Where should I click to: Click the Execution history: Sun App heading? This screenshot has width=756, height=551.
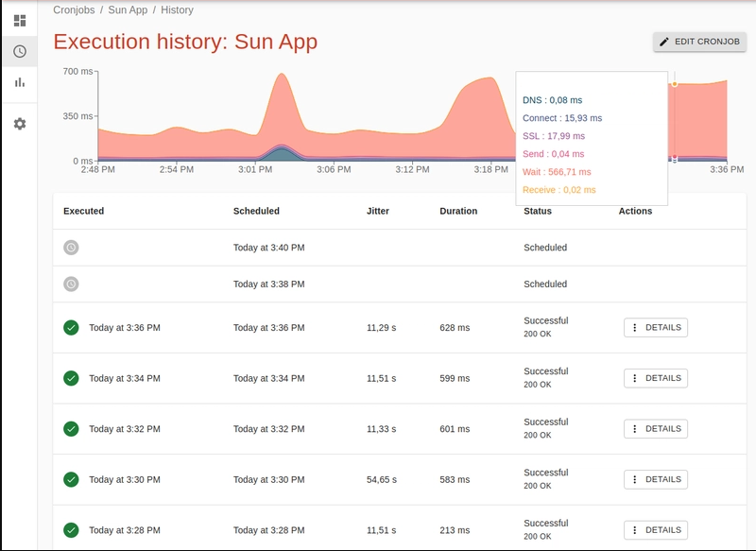tap(185, 42)
